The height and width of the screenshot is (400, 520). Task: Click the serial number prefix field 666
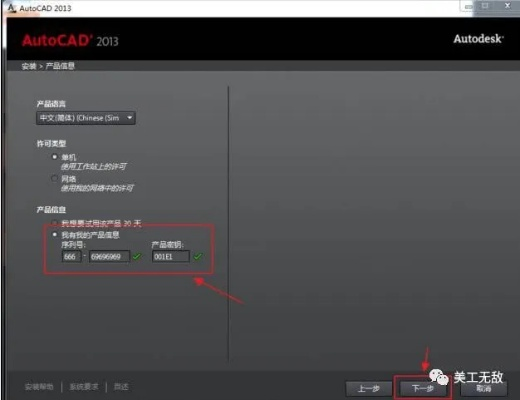[71, 257]
